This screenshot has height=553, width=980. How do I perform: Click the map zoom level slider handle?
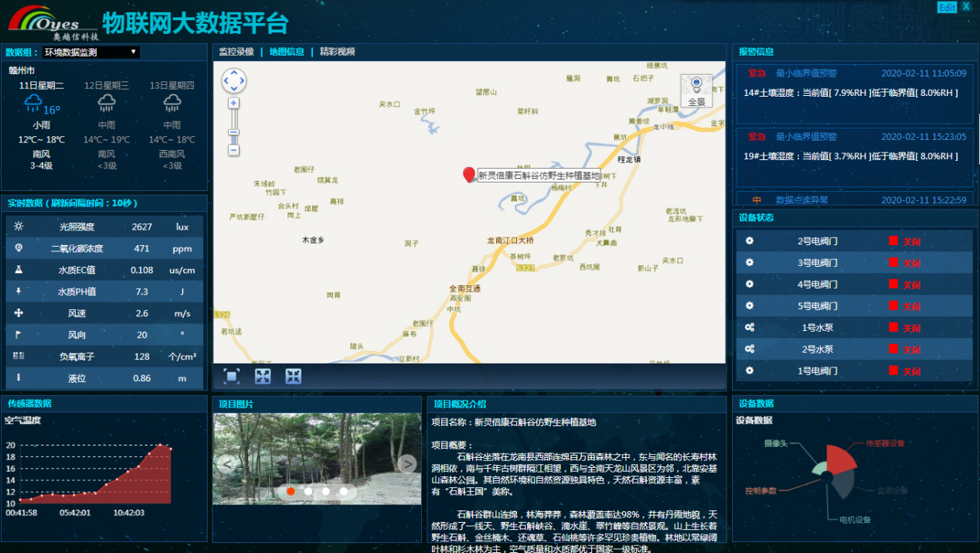click(x=233, y=132)
